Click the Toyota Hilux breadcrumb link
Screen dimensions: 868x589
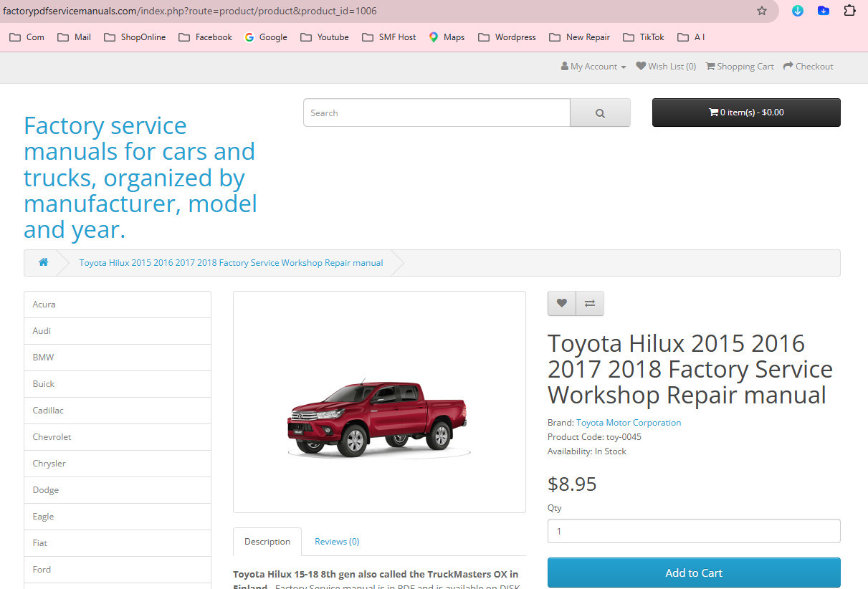tap(231, 263)
